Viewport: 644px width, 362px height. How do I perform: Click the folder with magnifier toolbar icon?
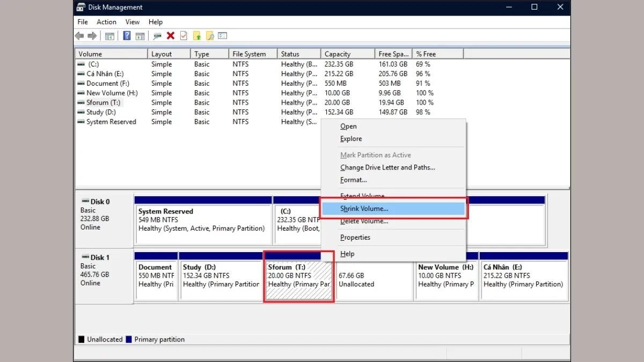(x=210, y=35)
